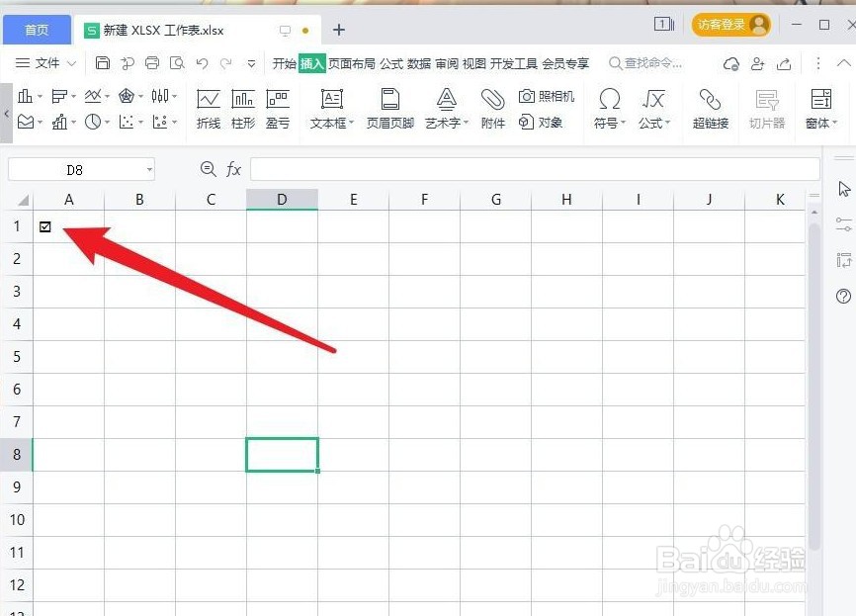Insert a radar chart
The height and width of the screenshot is (616, 856).
tap(126, 95)
